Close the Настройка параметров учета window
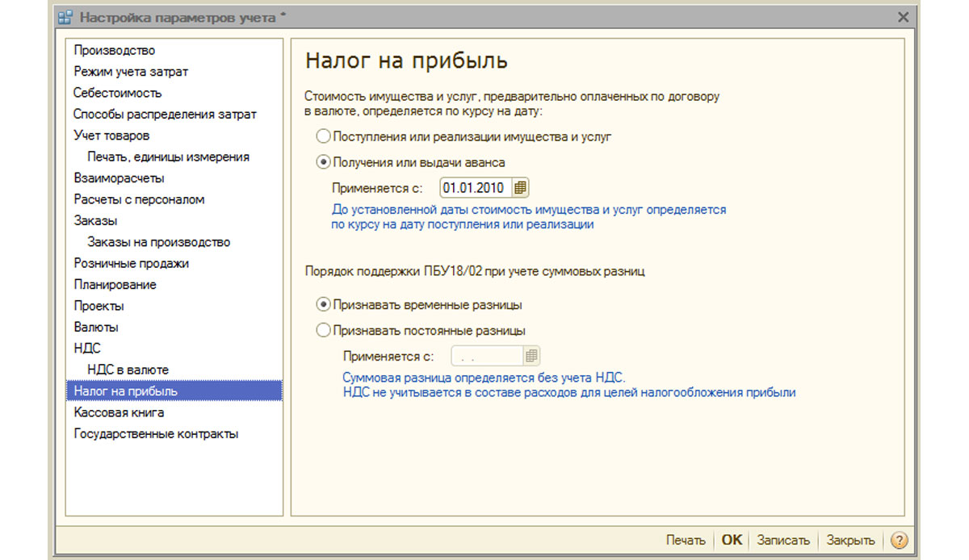Screen dimensions: 969x560 904,17
